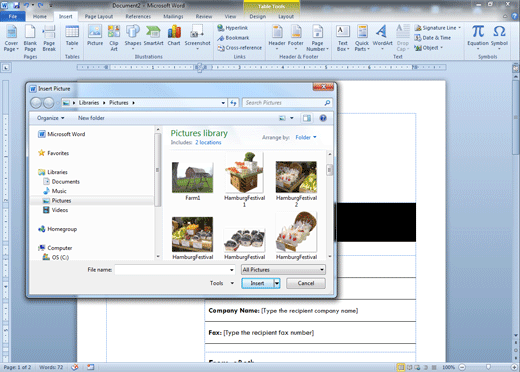Viewport: 520px width, 372px height.
Task: Switch to Print Layout view in status bar
Action: (401, 367)
